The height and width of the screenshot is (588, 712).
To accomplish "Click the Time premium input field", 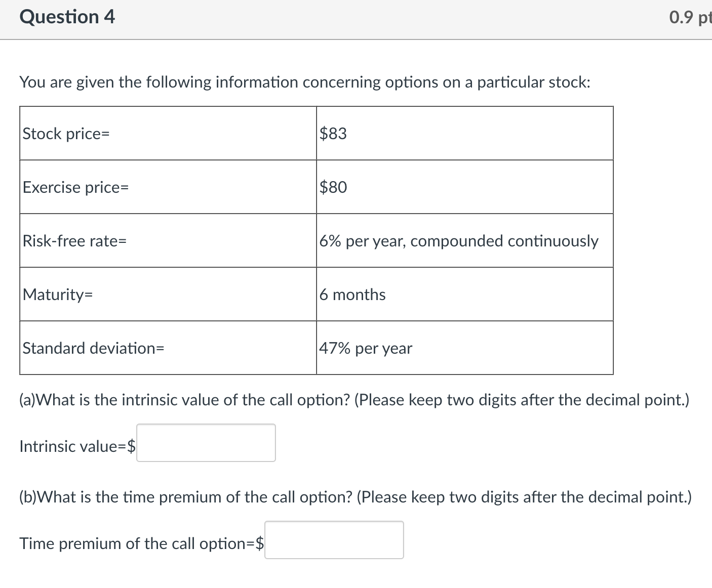I will 334,540.
